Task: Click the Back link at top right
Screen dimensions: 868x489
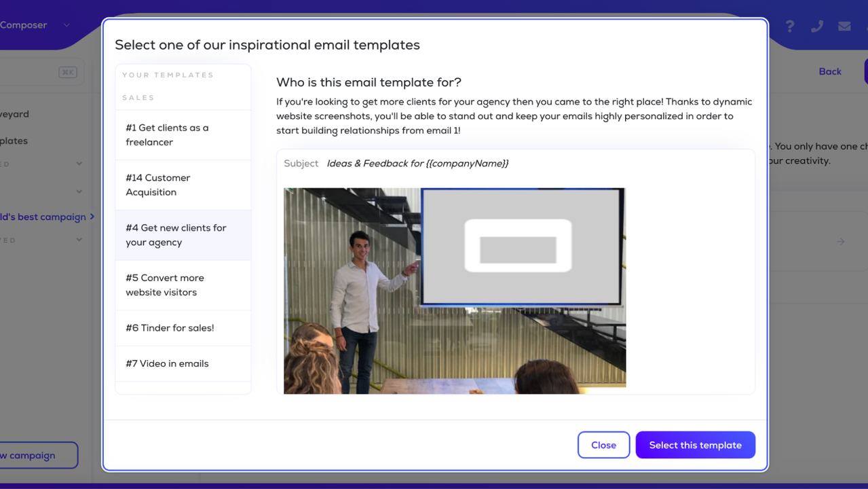Action: (x=829, y=71)
